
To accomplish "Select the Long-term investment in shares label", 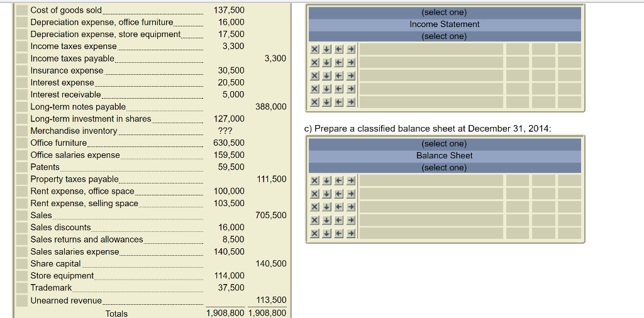I will pyautogui.click(x=91, y=119).
